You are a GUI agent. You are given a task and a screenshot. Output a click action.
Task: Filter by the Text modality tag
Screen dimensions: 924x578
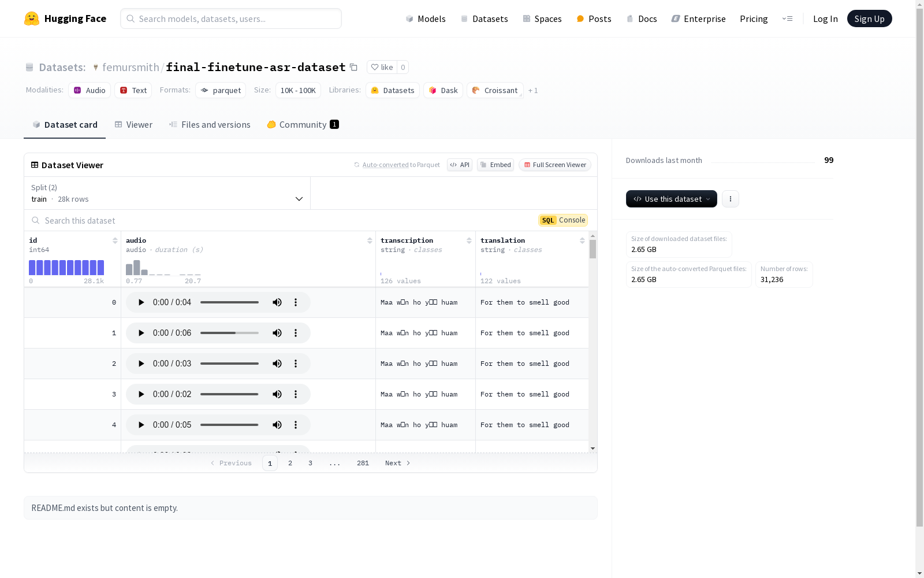133,90
